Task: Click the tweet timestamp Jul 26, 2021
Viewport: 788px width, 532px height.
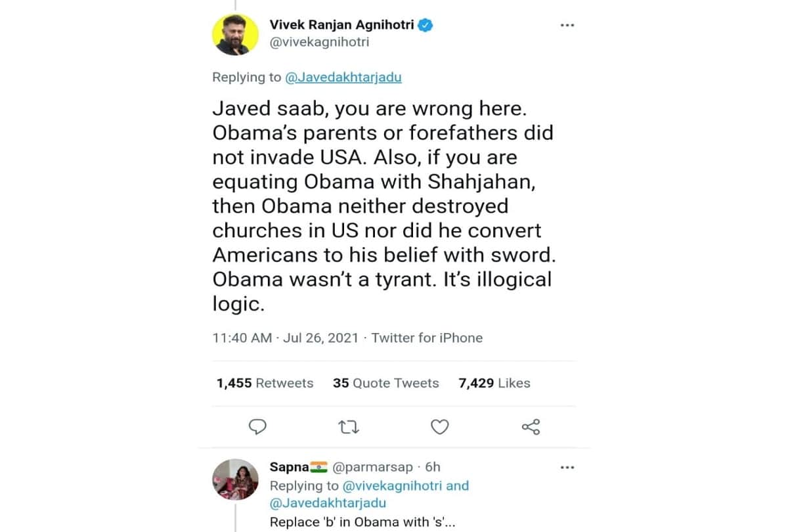Action: (x=320, y=338)
